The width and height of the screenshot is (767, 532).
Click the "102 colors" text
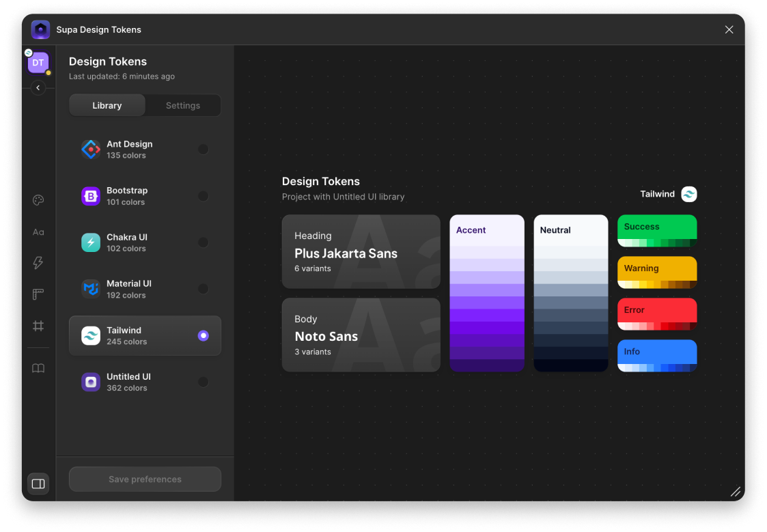(x=126, y=249)
